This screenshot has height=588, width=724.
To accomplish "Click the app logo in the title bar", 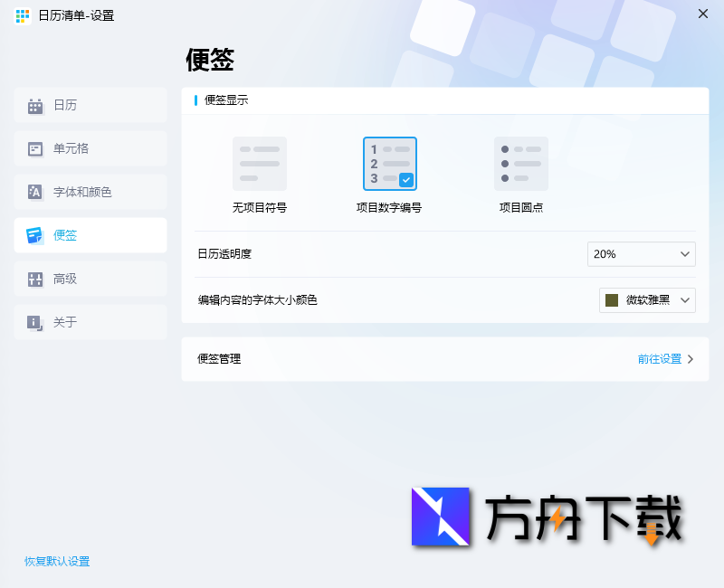I will click(x=22, y=15).
